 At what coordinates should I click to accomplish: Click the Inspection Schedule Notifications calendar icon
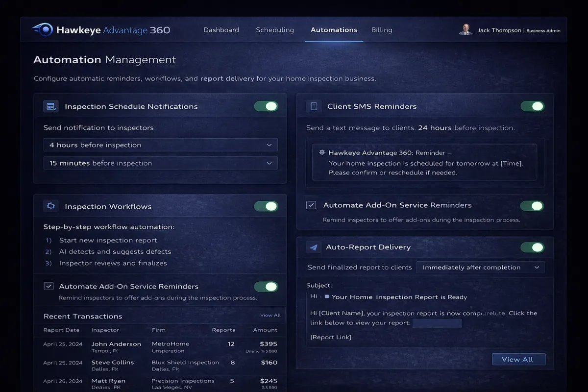[x=50, y=106]
